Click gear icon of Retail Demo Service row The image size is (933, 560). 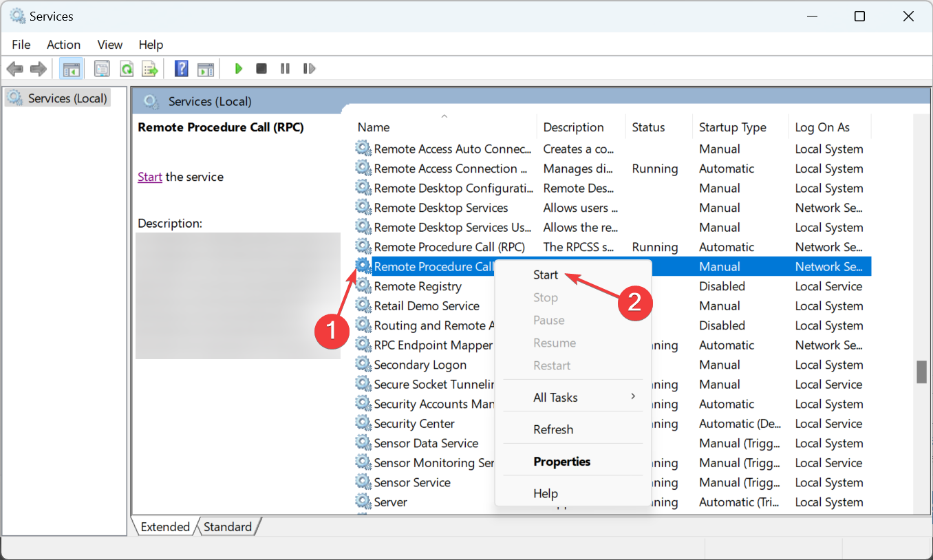363,305
